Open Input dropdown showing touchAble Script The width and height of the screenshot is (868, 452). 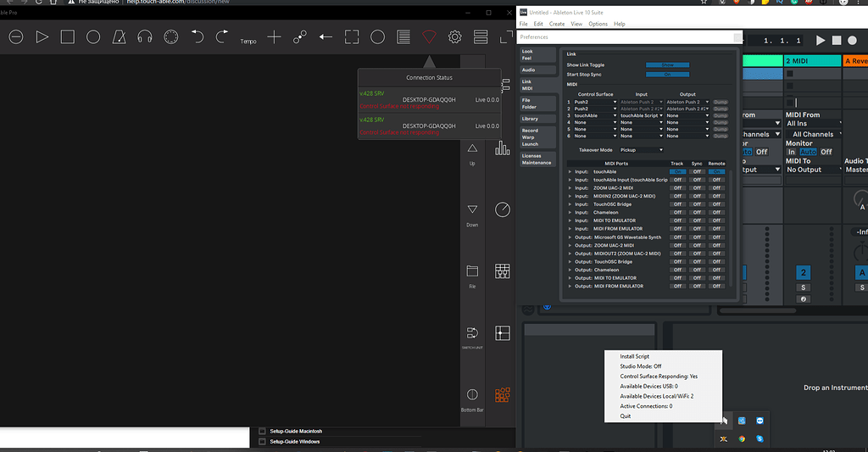coord(641,116)
